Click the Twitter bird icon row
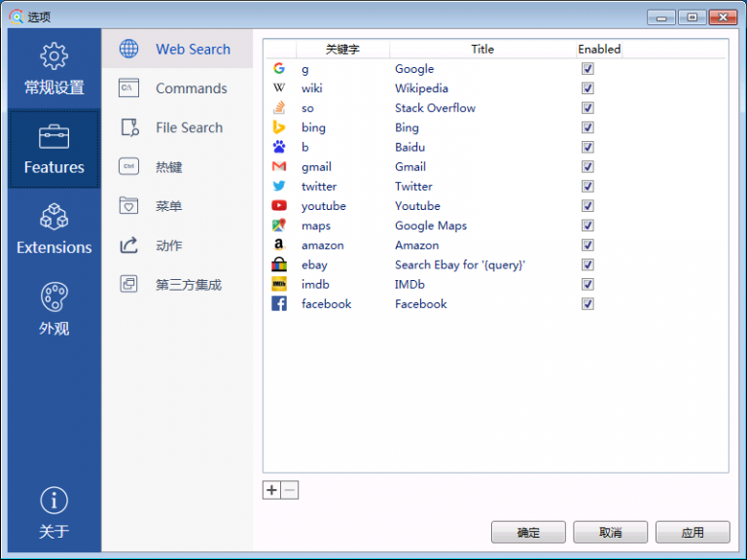Image resolution: width=747 pixels, height=560 pixels. [279, 187]
